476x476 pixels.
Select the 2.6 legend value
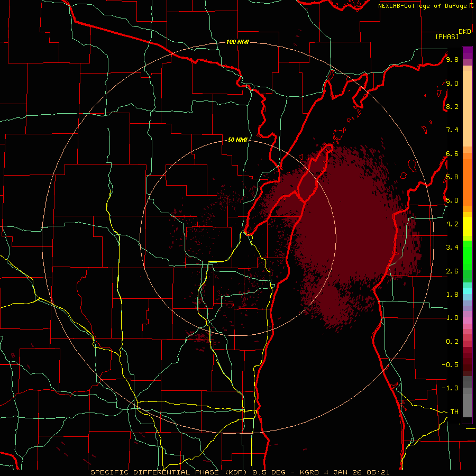point(452,271)
